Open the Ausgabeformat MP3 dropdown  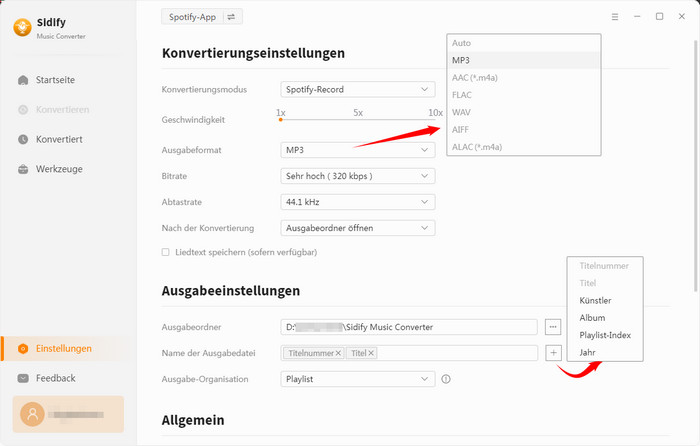[358, 150]
